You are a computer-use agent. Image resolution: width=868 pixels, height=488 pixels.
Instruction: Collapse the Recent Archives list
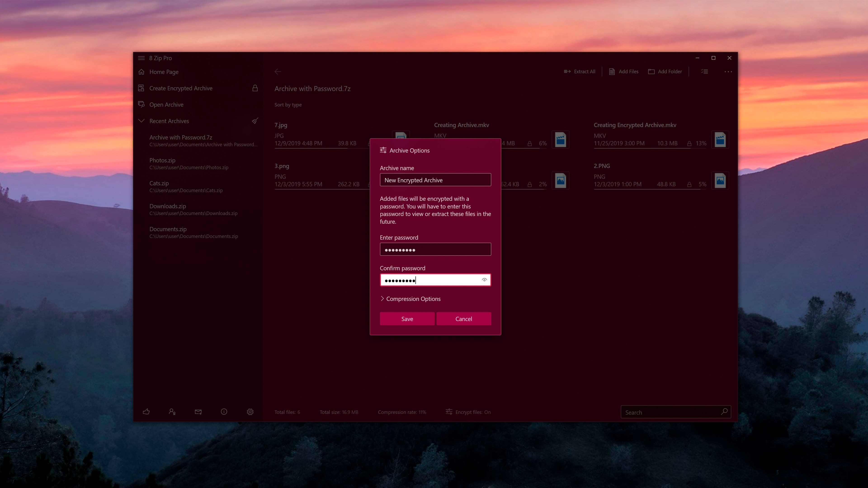(x=141, y=121)
